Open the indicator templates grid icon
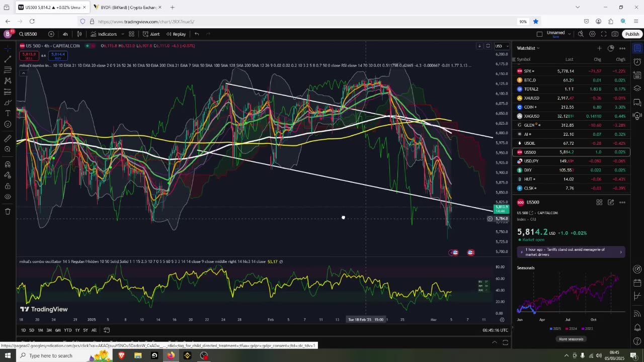Viewport: 644px width, 362px height. pyautogui.click(x=131, y=34)
